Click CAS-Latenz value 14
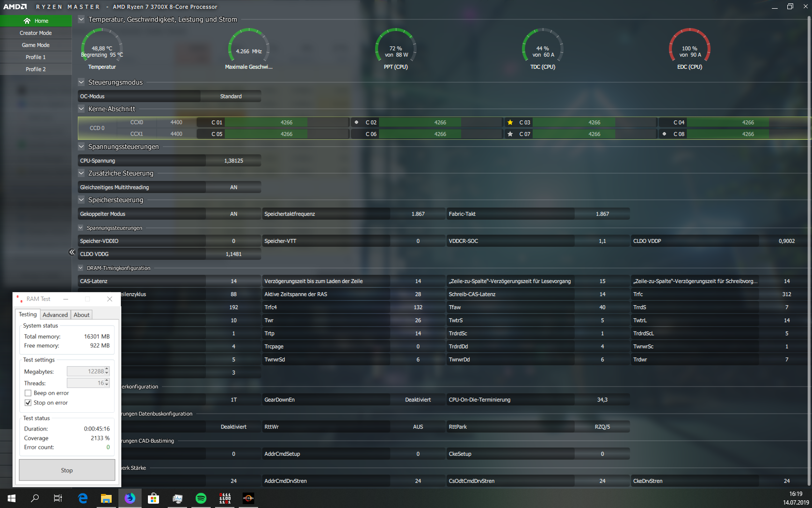This screenshot has width=812, height=508. 233,281
